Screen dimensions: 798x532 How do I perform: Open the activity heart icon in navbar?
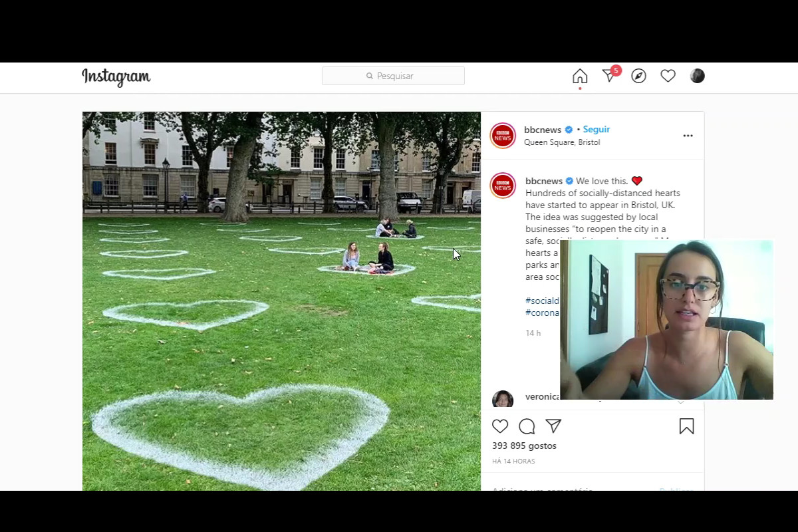pos(668,76)
